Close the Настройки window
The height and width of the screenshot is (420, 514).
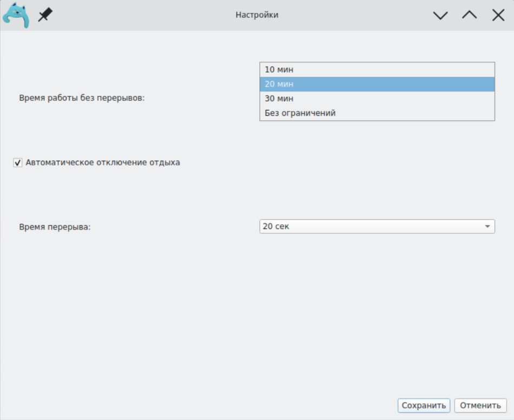(x=498, y=16)
